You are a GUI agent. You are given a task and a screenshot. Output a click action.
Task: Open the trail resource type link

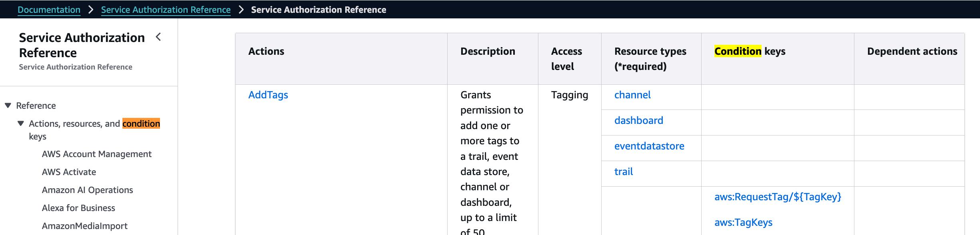click(624, 171)
